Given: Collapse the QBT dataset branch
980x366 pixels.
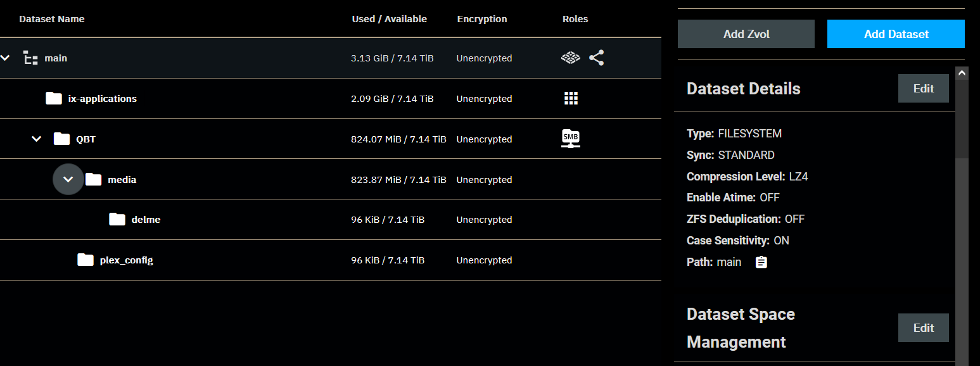Looking at the screenshot, I should [36, 139].
